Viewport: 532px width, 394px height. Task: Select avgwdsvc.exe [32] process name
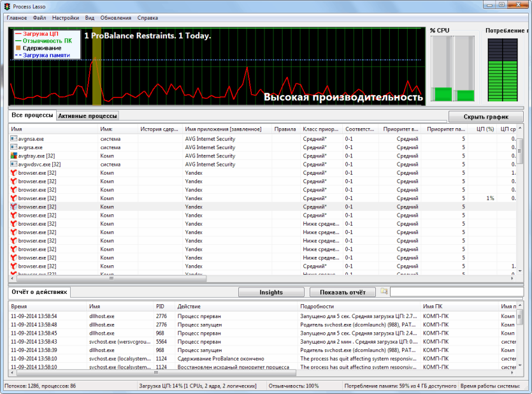click(x=40, y=164)
